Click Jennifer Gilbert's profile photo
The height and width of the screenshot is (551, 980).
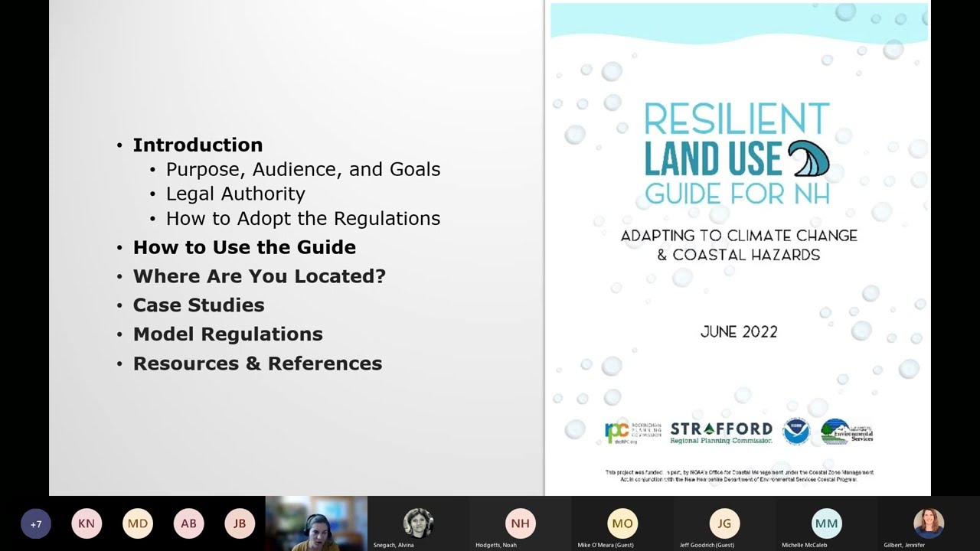click(x=929, y=523)
